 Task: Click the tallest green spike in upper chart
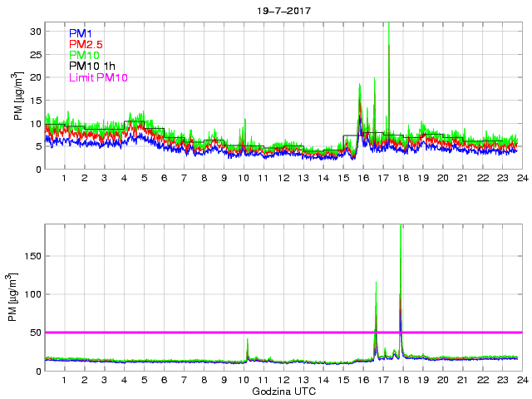(389, 25)
